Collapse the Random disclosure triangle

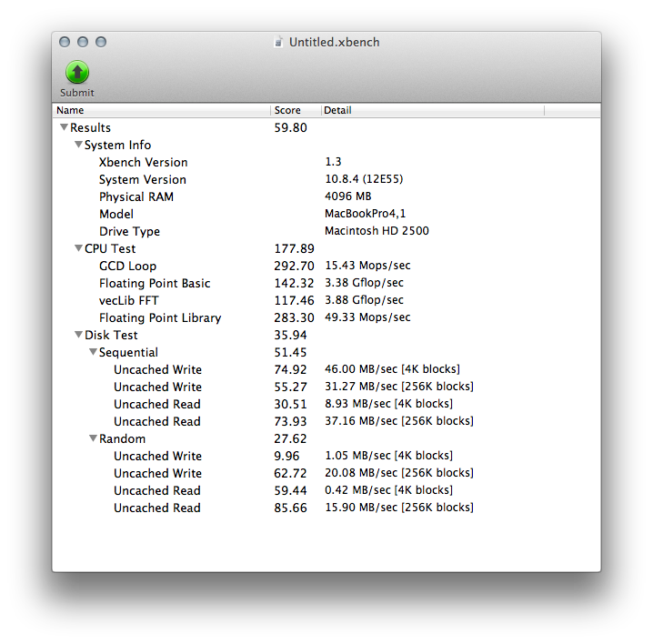coord(93,438)
